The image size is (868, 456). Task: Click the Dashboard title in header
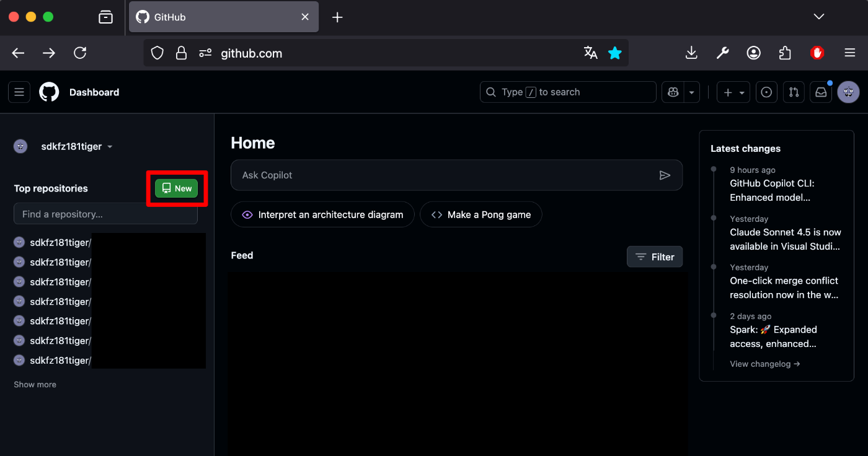[94, 92]
